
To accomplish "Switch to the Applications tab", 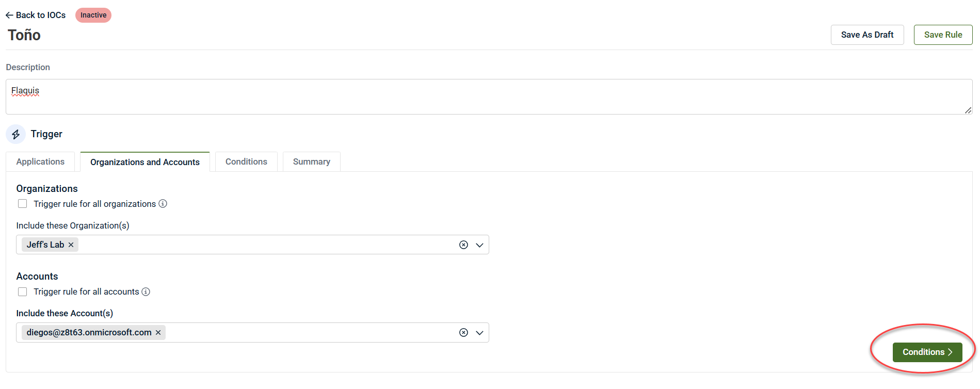I will [40, 161].
